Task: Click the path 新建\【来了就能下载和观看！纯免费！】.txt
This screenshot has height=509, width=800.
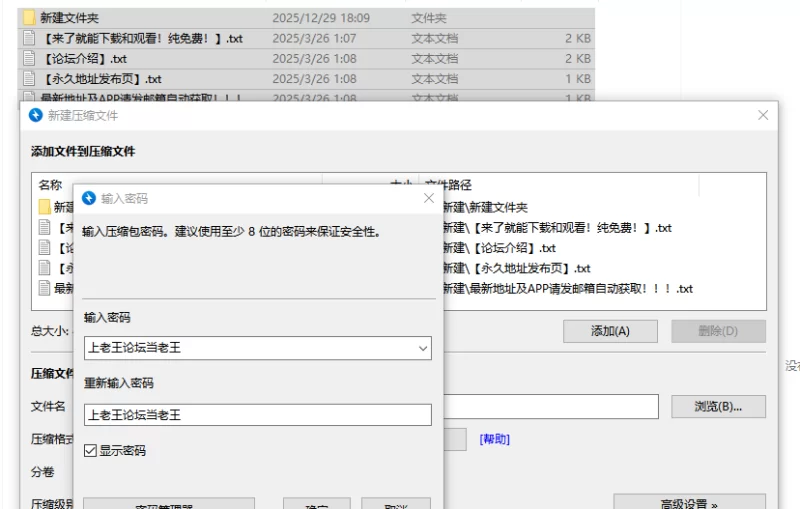Action: click(x=557, y=227)
